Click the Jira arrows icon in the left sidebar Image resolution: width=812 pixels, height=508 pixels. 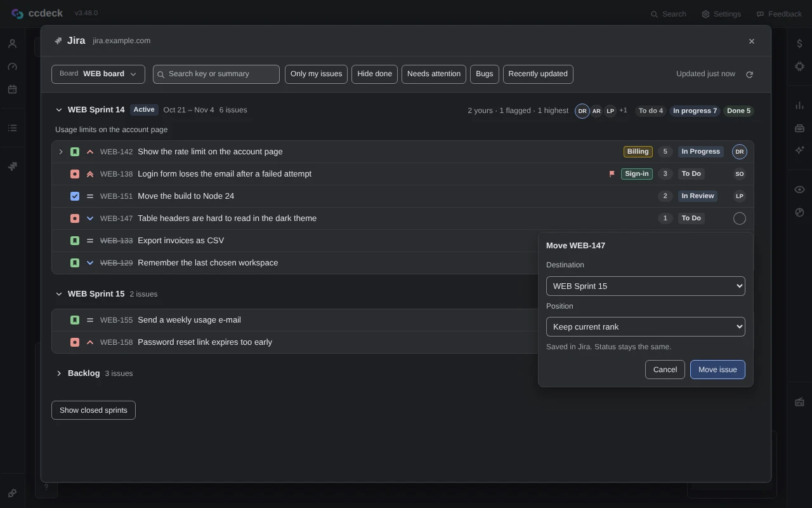12,166
